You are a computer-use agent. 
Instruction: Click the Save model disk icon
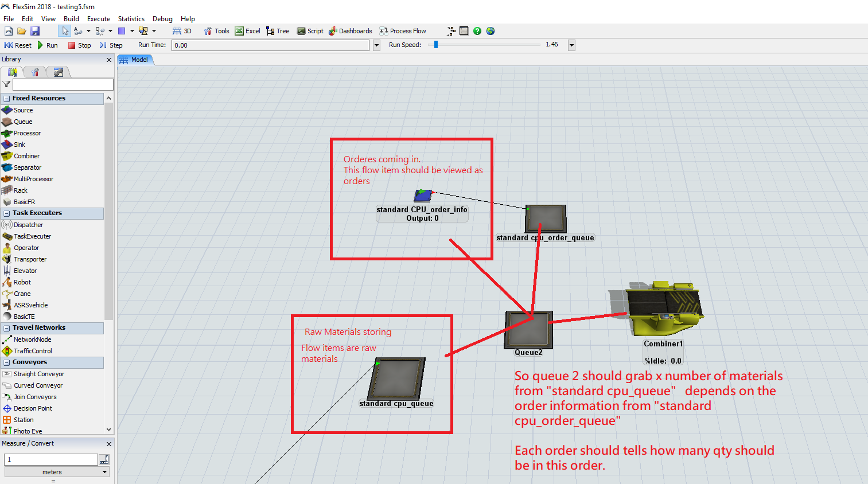(35, 31)
